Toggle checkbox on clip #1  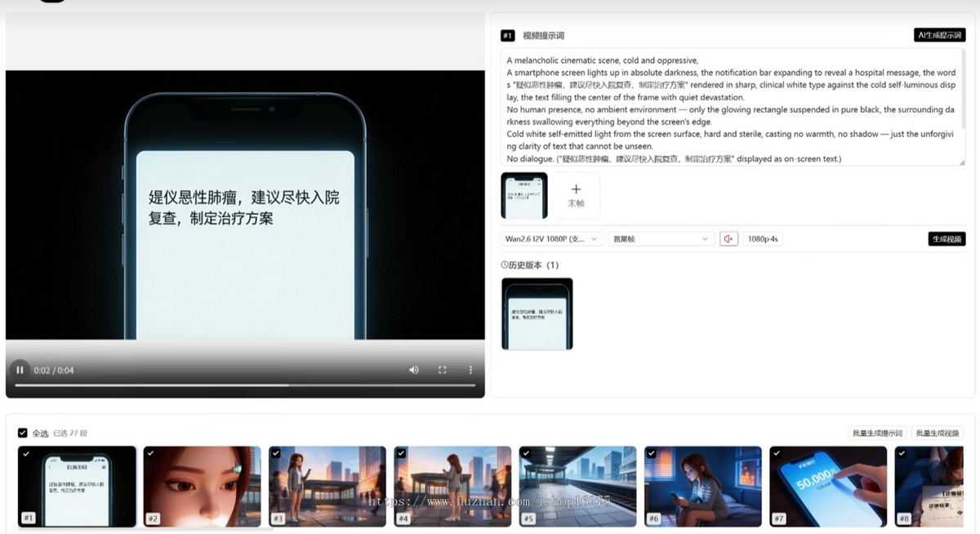[26, 453]
